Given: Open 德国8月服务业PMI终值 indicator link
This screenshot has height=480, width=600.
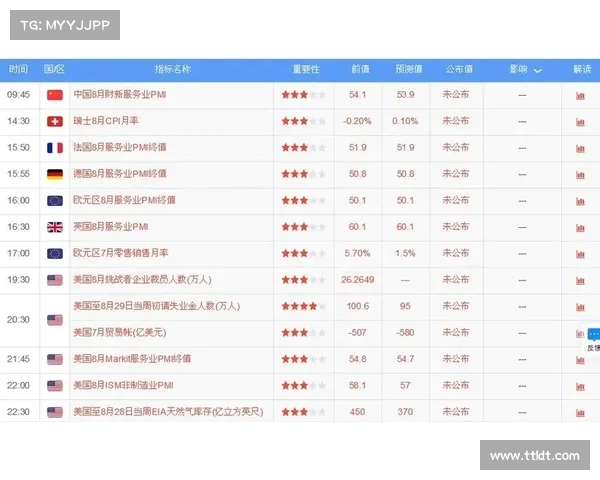Looking at the screenshot, I should click(x=120, y=174).
